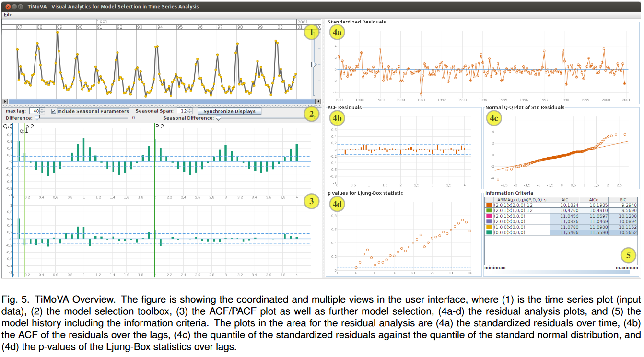Select model row (2,0,1)x(0,0,0)
Viewport: 644px width, 357px height.
[561, 216]
